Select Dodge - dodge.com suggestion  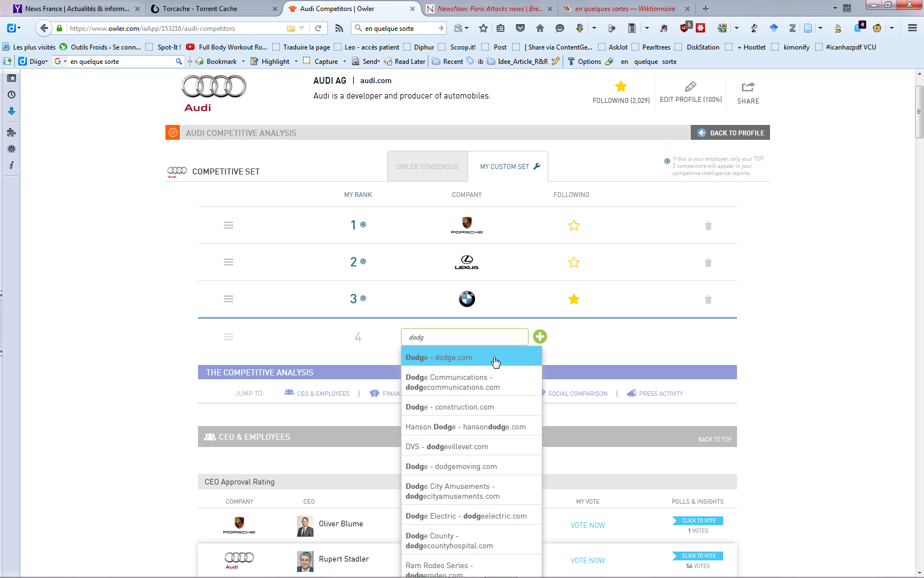coord(471,357)
